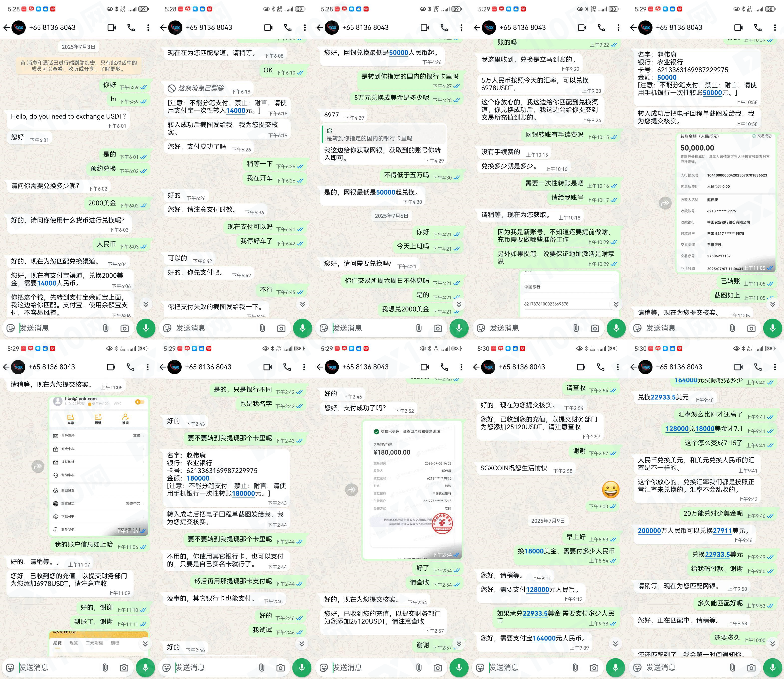Viewport: 784px width, 679px height.
Task: Tap 164000 link in 需要支付宝164000元人民币 message
Action: click(x=544, y=638)
